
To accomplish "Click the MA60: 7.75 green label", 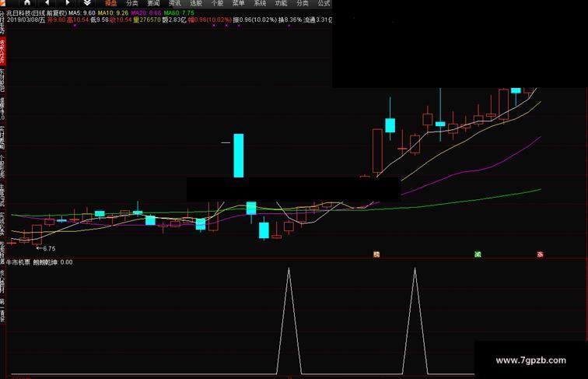I will click(x=179, y=12).
